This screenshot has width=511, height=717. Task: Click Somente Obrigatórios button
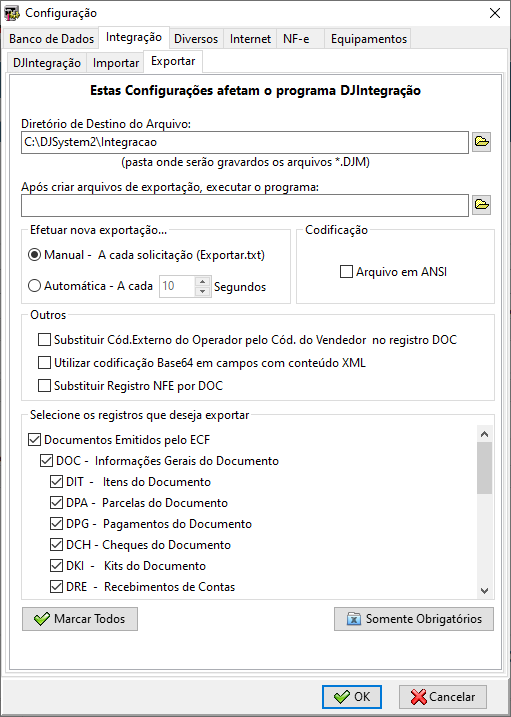tap(414, 619)
